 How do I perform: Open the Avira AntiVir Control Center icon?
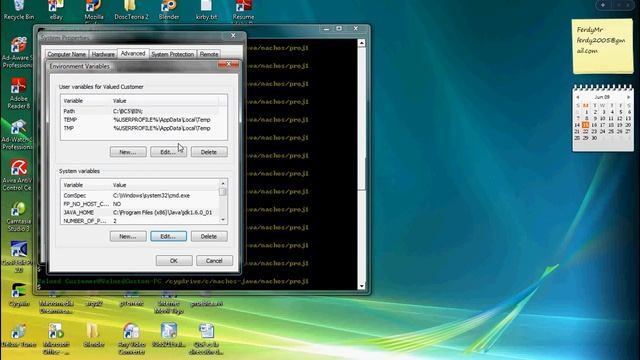tap(18, 175)
